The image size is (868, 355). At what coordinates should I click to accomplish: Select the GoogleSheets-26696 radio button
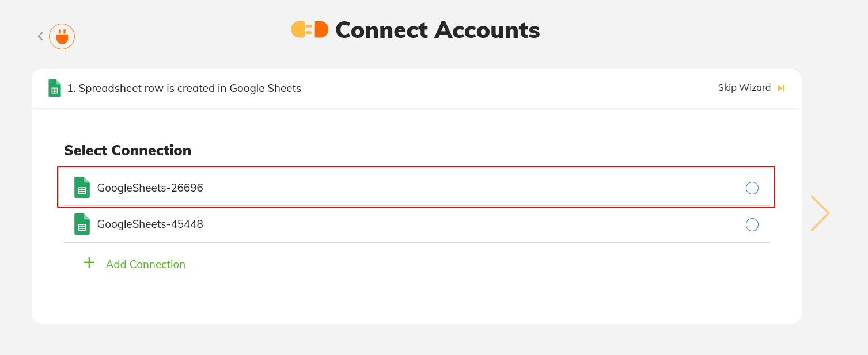click(752, 188)
